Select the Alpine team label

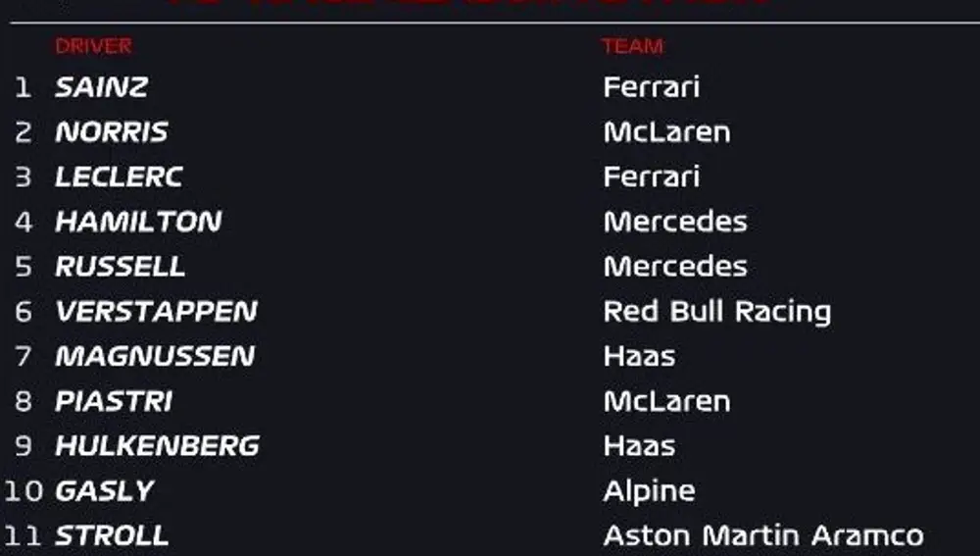649,491
